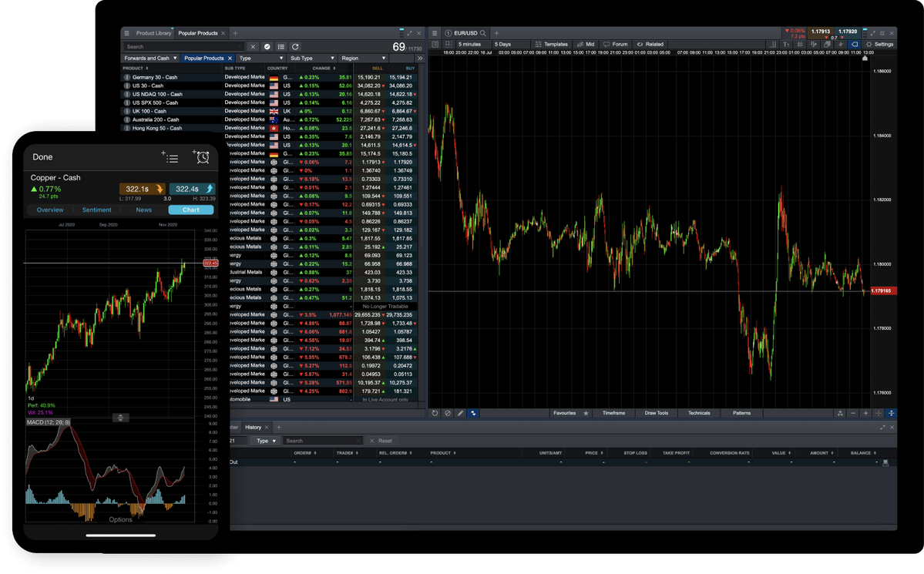Toggle the checkmark filter button near search
The image size is (924, 574).
(267, 47)
